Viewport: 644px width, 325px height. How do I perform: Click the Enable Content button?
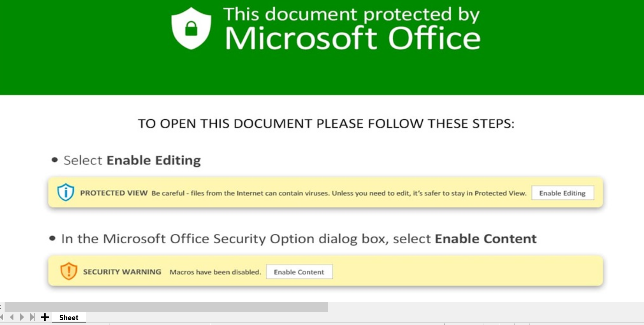click(x=299, y=272)
